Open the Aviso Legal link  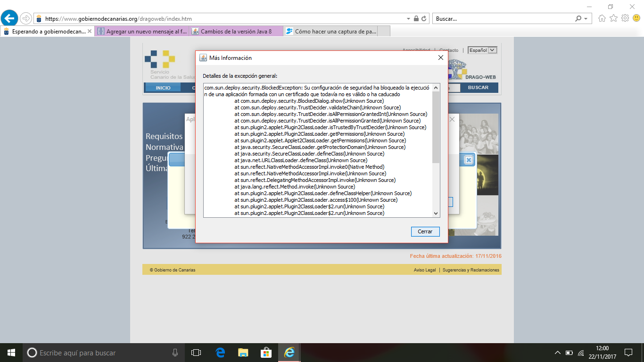tap(424, 270)
